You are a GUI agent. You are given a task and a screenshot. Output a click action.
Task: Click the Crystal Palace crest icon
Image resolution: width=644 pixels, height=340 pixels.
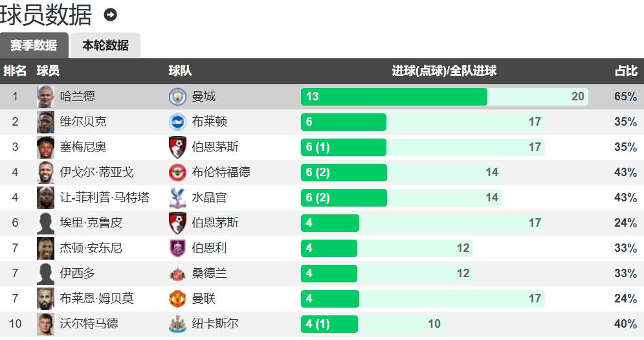point(177,198)
